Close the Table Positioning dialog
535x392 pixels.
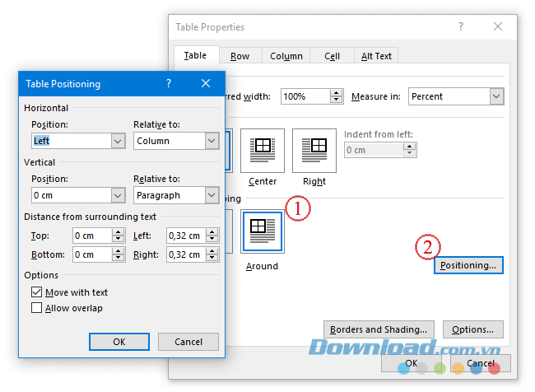click(206, 83)
